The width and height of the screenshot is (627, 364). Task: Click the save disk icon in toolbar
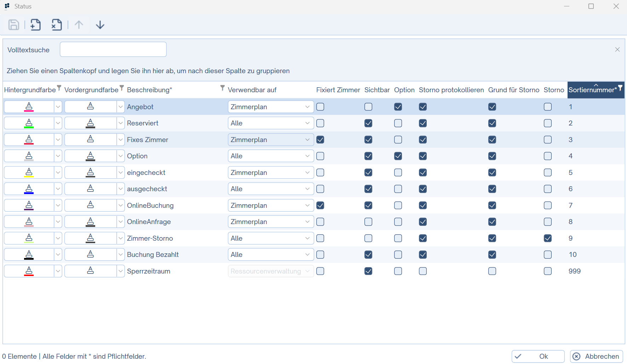(14, 25)
